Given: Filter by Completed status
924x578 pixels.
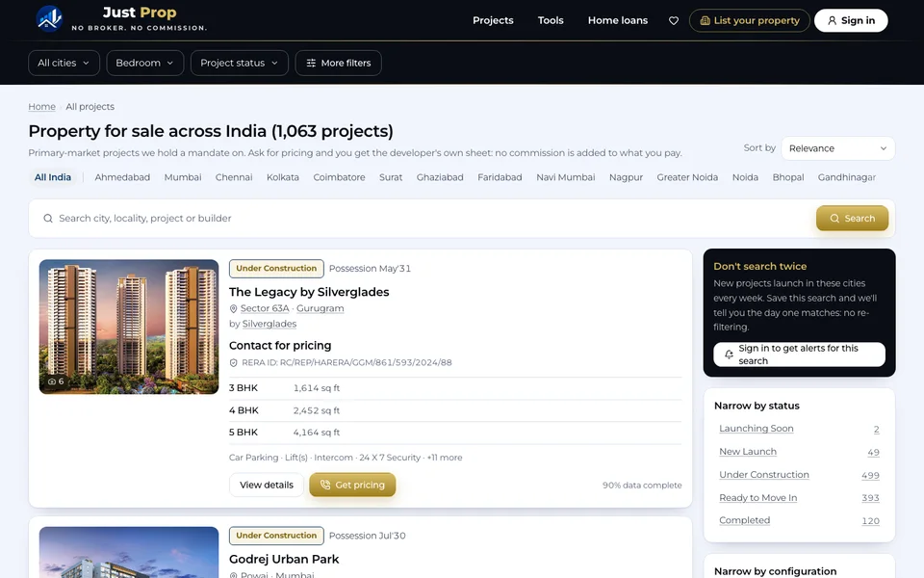Looking at the screenshot, I should pyautogui.click(x=744, y=520).
